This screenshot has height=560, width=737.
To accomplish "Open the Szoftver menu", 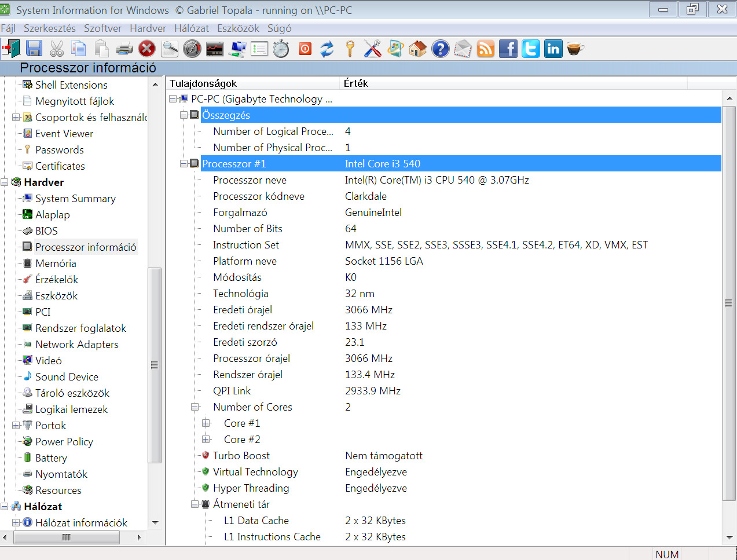I will [x=102, y=28].
